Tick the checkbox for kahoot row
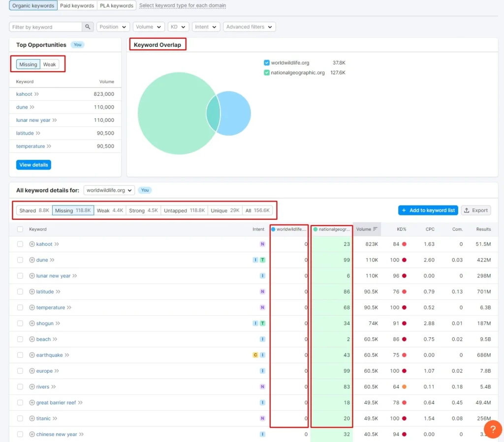The height and width of the screenshot is (442, 504). (x=20, y=244)
